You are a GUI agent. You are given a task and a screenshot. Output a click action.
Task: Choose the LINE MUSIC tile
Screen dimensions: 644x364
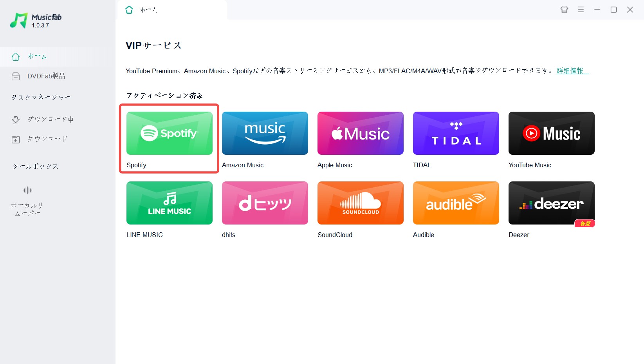[170, 203]
